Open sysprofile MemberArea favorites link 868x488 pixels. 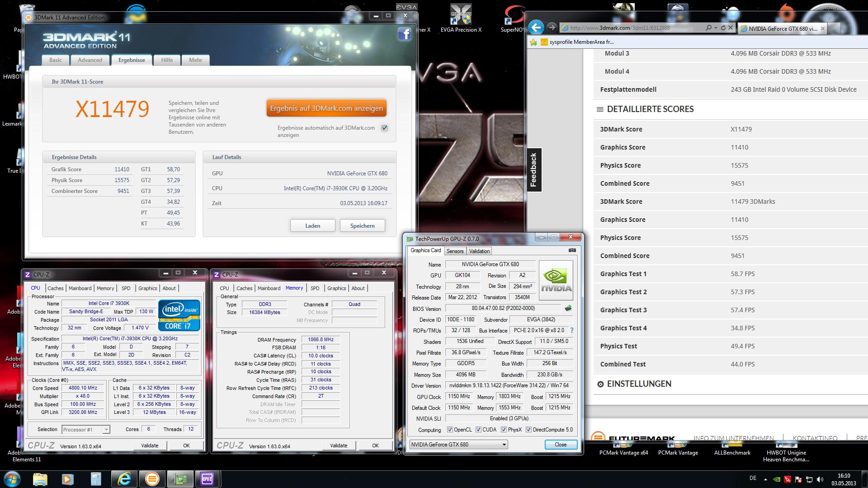click(577, 42)
